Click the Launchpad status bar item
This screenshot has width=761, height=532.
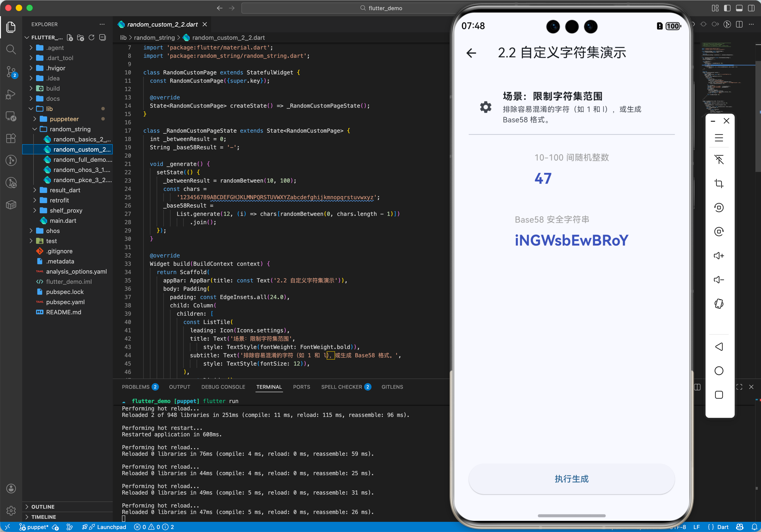pos(111,527)
